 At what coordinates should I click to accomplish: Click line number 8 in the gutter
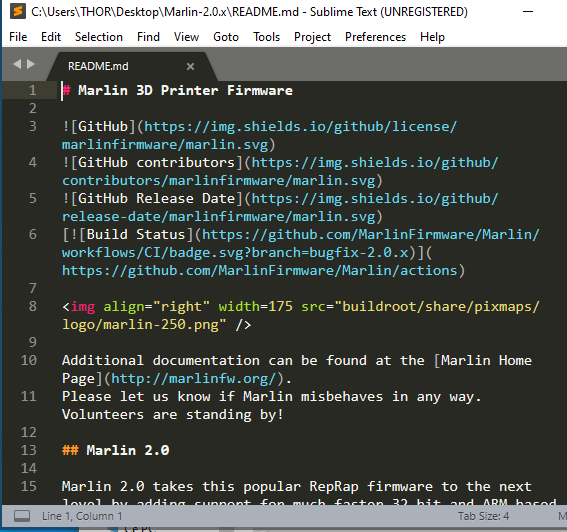[x=33, y=306]
